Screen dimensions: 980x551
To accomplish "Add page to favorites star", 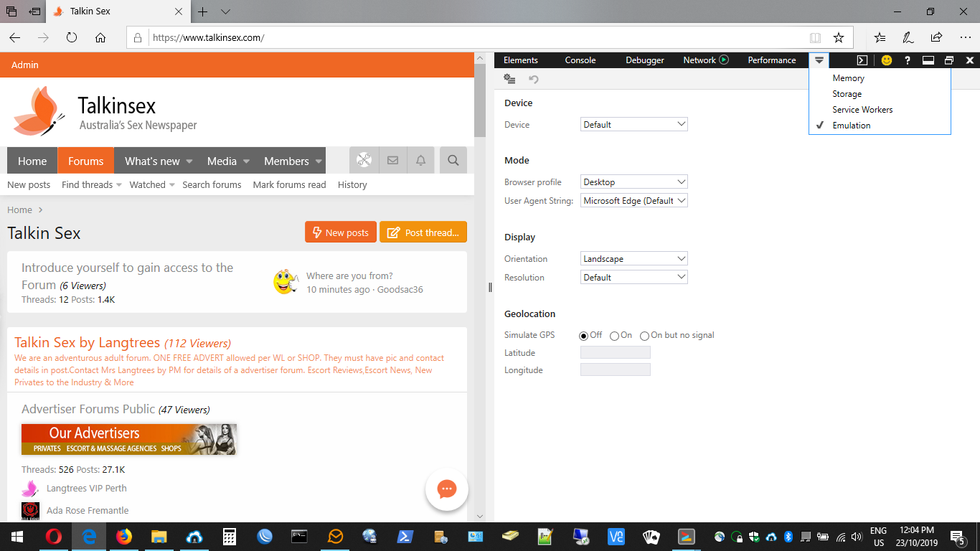I will [838, 38].
